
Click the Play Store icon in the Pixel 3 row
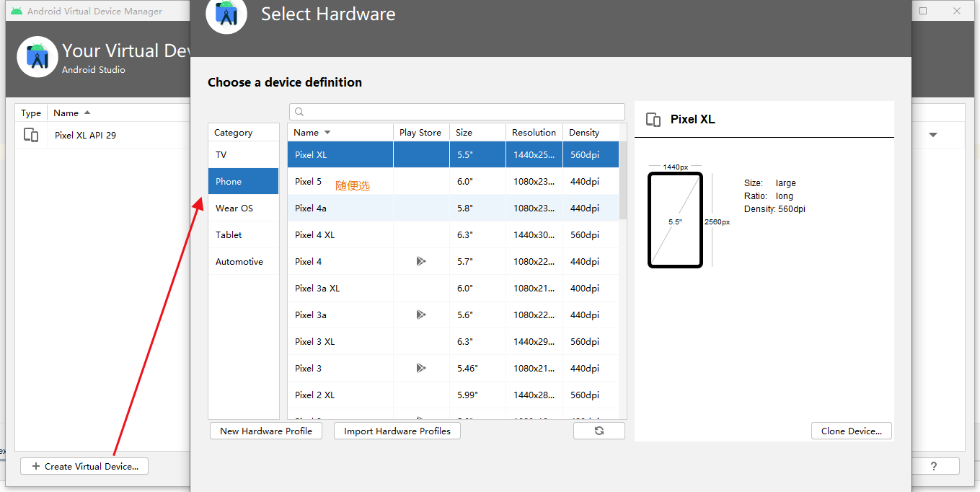[421, 368]
